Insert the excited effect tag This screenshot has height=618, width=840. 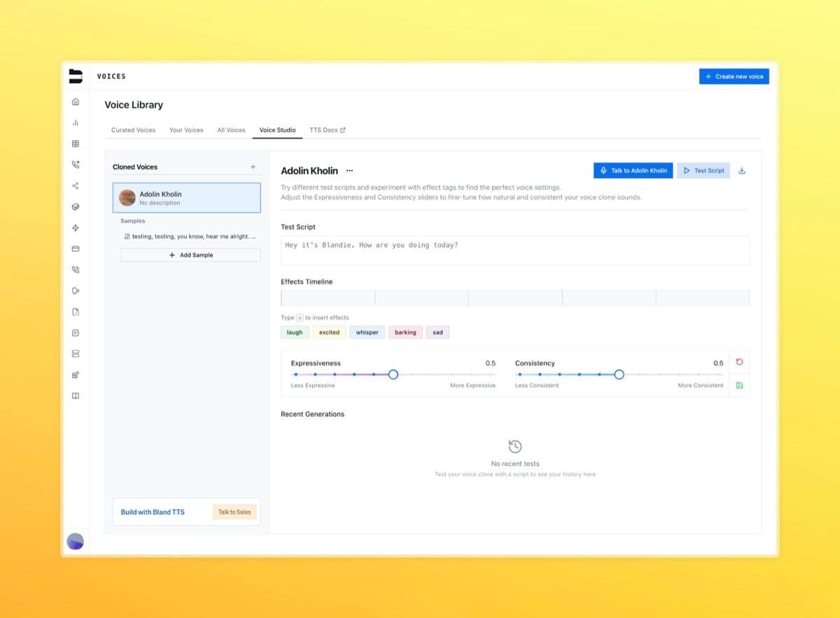[x=329, y=332]
